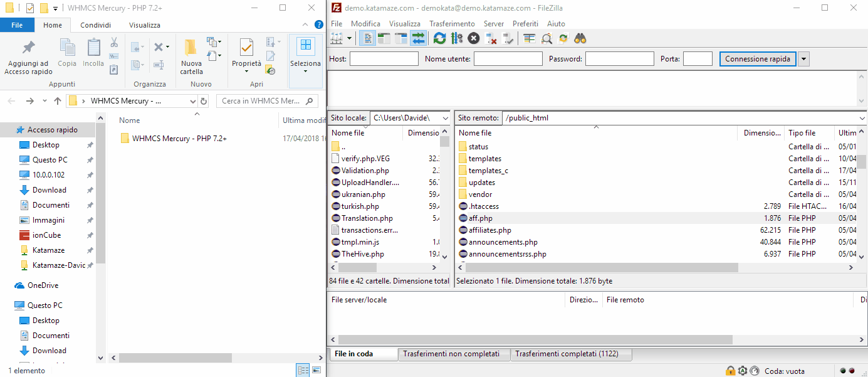Viewport: 868px width, 377px height.
Task: Select ionCube in Accesso rapido sidebar
Action: 46,235
